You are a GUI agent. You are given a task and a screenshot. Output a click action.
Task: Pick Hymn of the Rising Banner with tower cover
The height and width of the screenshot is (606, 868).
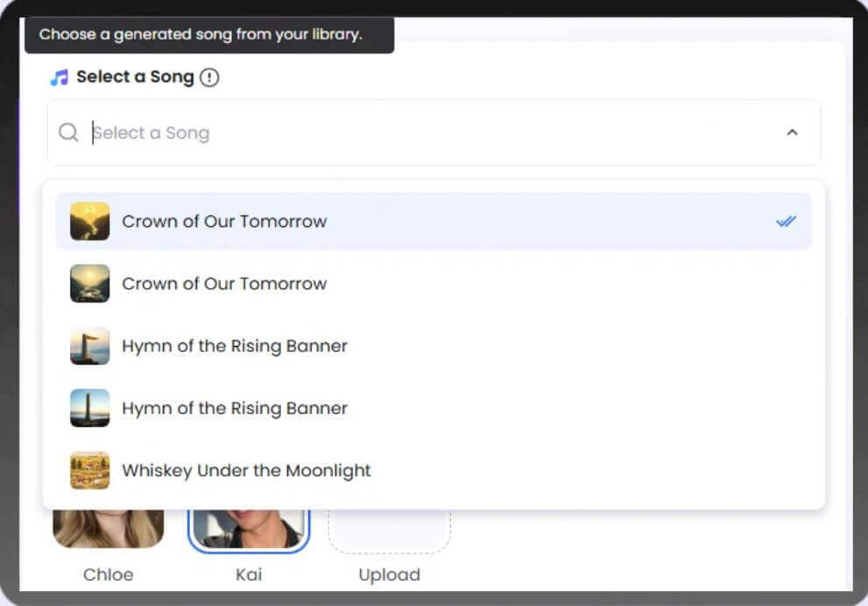[235, 408]
